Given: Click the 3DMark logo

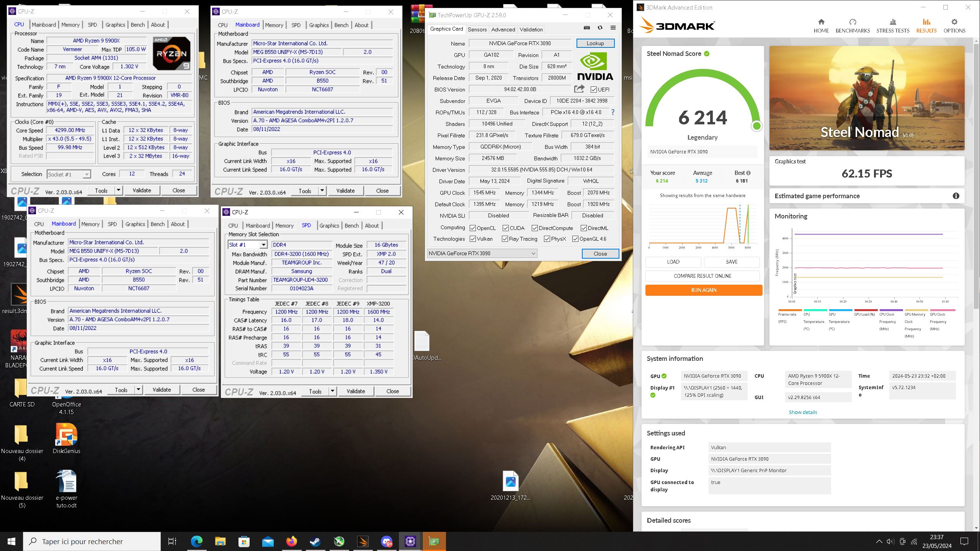Looking at the screenshot, I should tap(677, 26).
